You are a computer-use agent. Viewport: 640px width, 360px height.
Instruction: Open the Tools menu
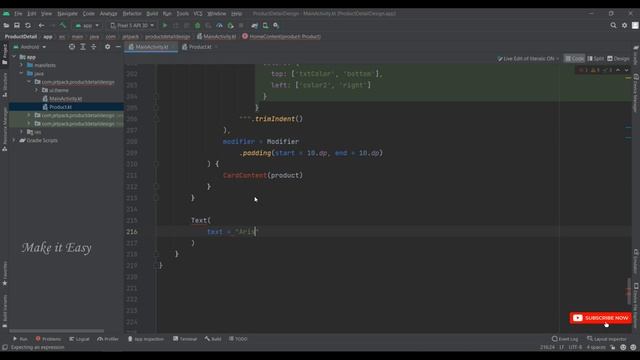click(182, 13)
